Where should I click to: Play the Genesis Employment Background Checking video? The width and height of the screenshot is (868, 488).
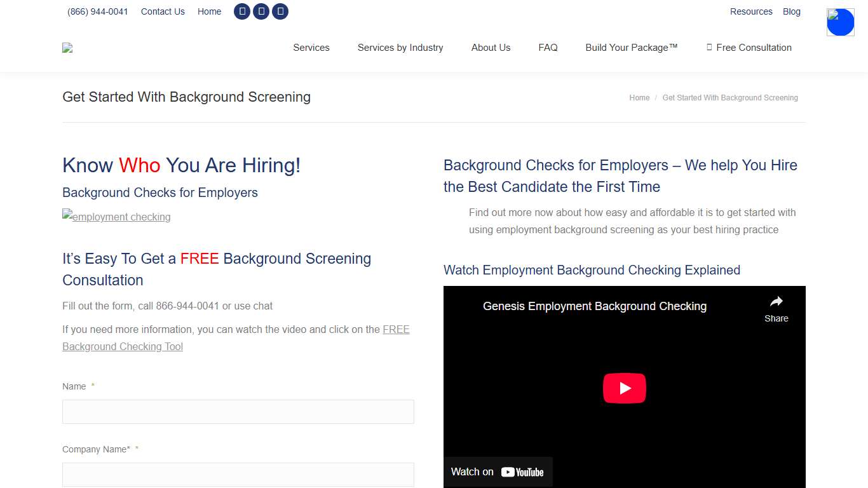click(x=624, y=388)
